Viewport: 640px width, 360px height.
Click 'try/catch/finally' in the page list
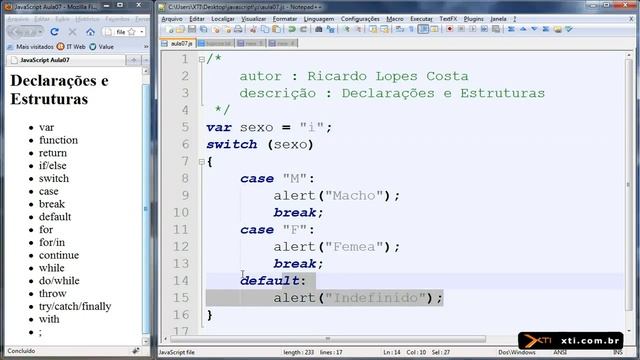pos(75,306)
